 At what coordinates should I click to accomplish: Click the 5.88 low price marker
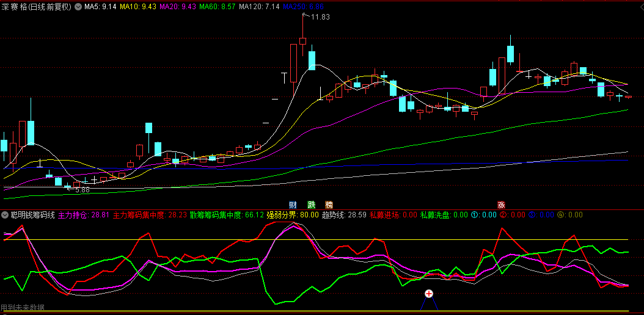pos(82,190)
